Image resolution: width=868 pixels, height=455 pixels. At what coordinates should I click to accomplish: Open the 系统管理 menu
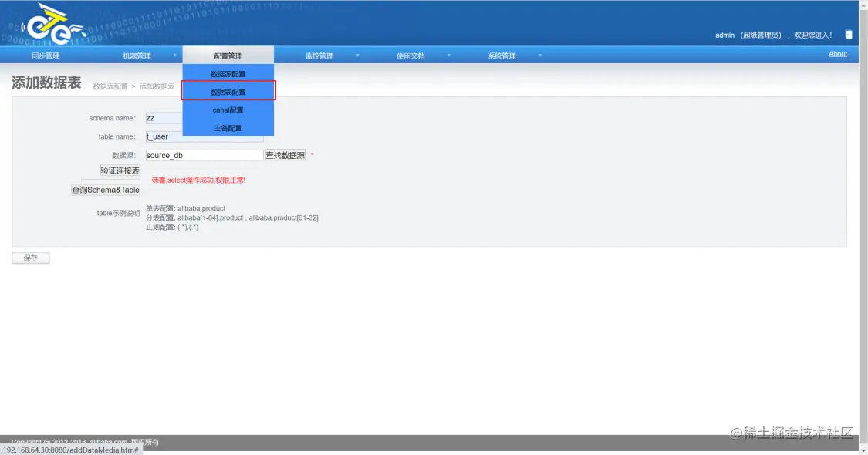[x=502, y=56]
